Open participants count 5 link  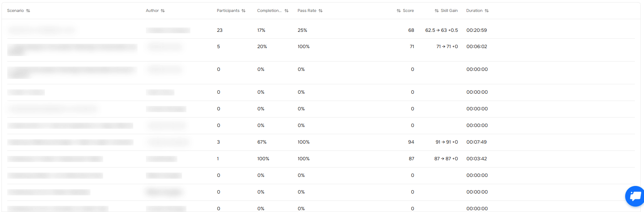218,47
